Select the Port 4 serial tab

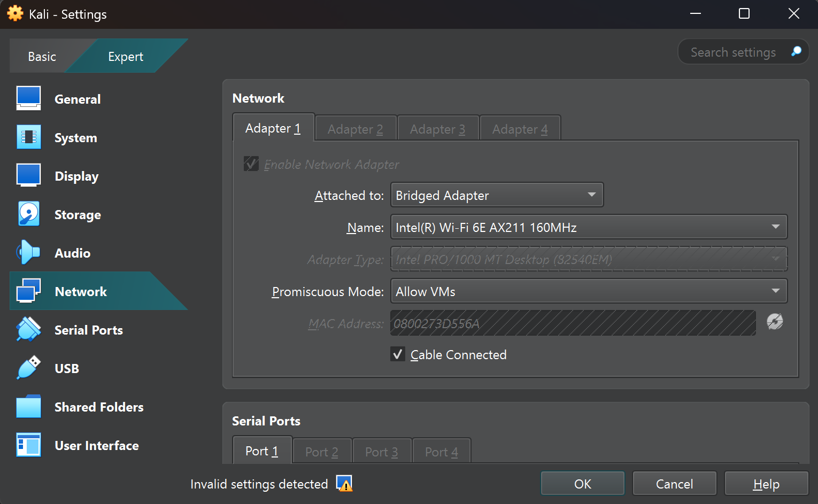(442, 452)
